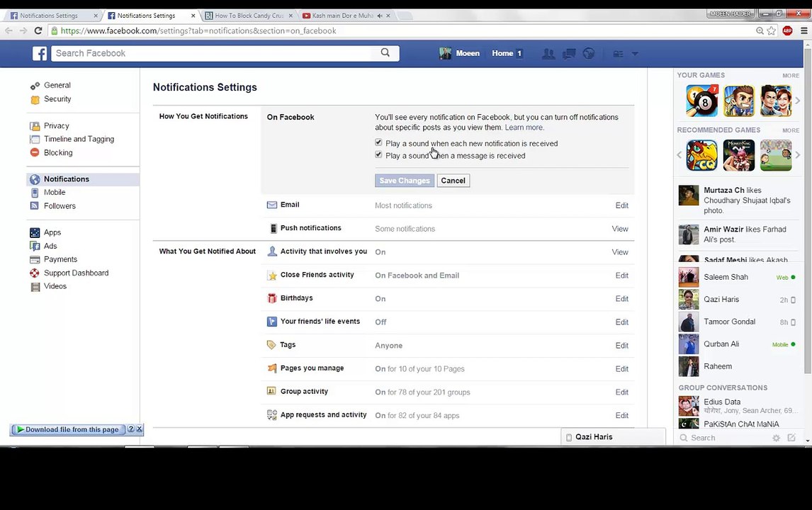Click the privacy shortcuts icon
Image resolution: width=812 pixels, height=510 pixels.
tap(618, 53)
